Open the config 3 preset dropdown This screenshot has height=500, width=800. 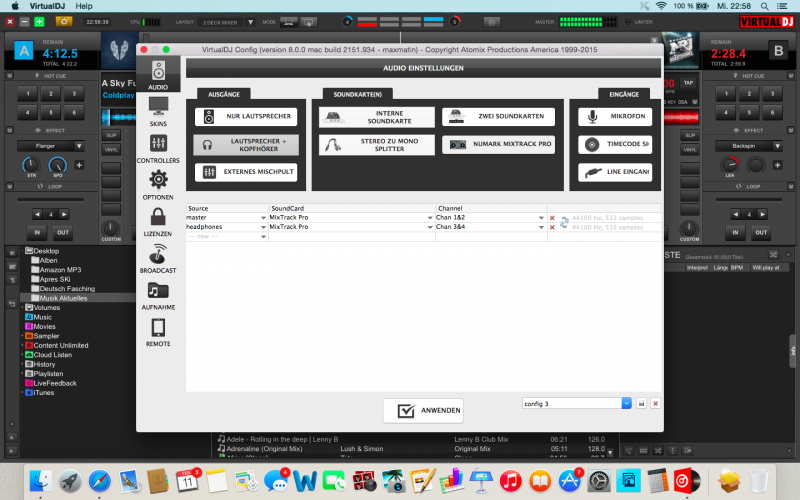[627, 403]
